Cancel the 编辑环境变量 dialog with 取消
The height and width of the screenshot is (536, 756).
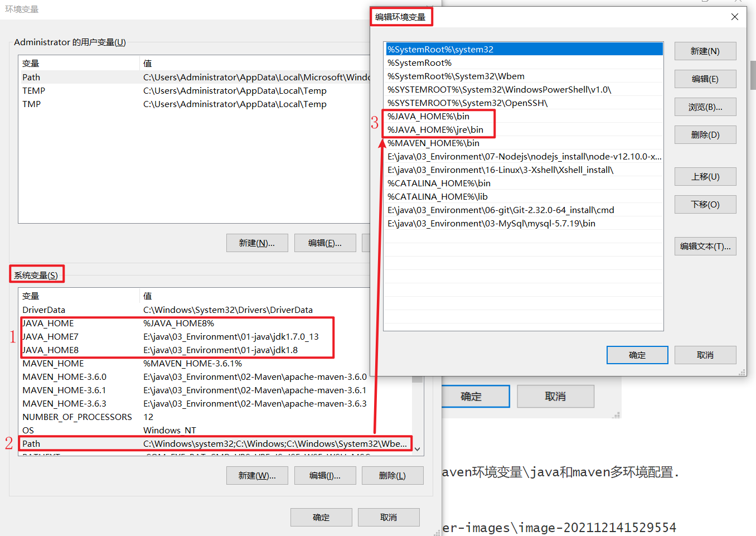(x=705, y=355)
